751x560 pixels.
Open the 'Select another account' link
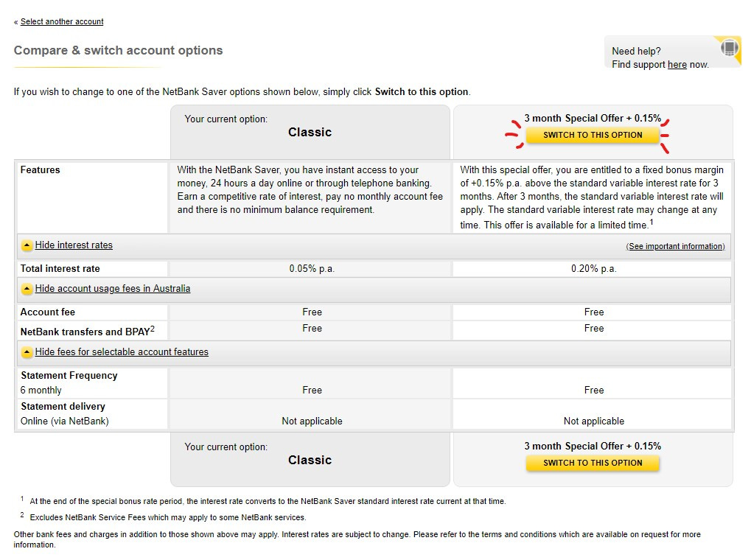[x=62, y=21]
